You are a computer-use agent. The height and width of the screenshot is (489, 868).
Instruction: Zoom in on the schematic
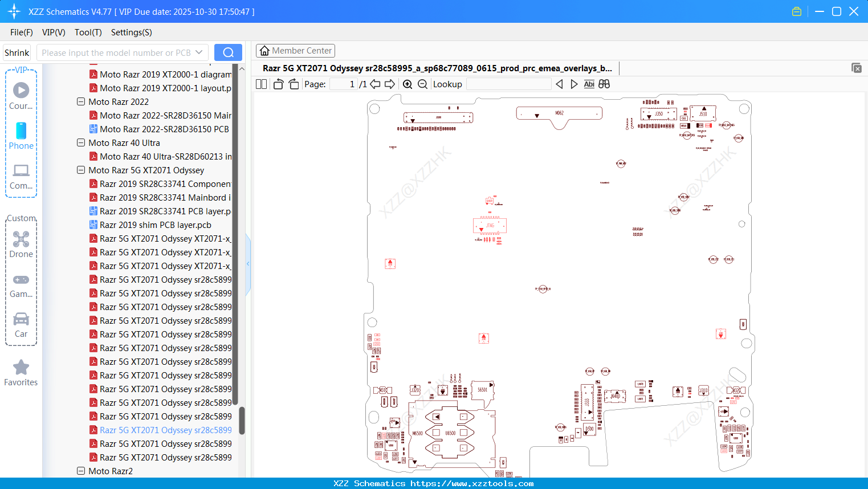point(407,84)
